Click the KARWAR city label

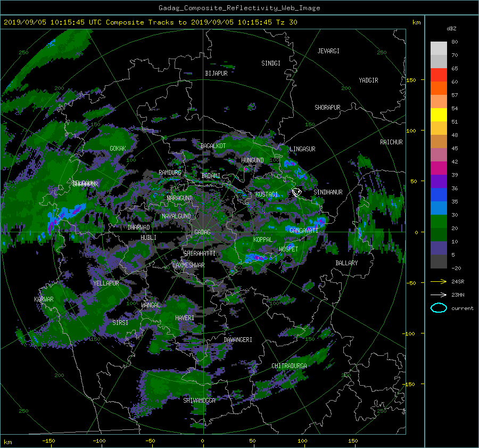pyautogui.click(x=44, y=299)
